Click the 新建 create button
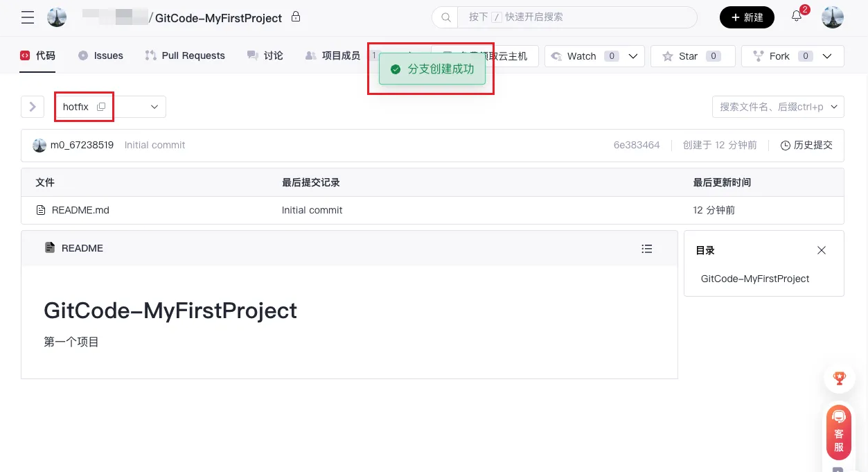 click(747, 17)
